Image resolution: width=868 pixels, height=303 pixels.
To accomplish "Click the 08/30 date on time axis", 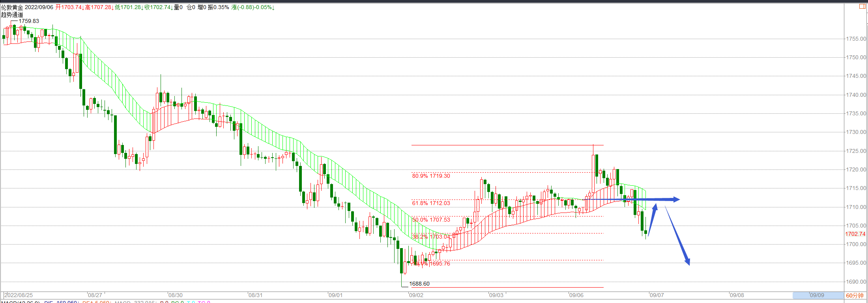I will pos(175,295).
